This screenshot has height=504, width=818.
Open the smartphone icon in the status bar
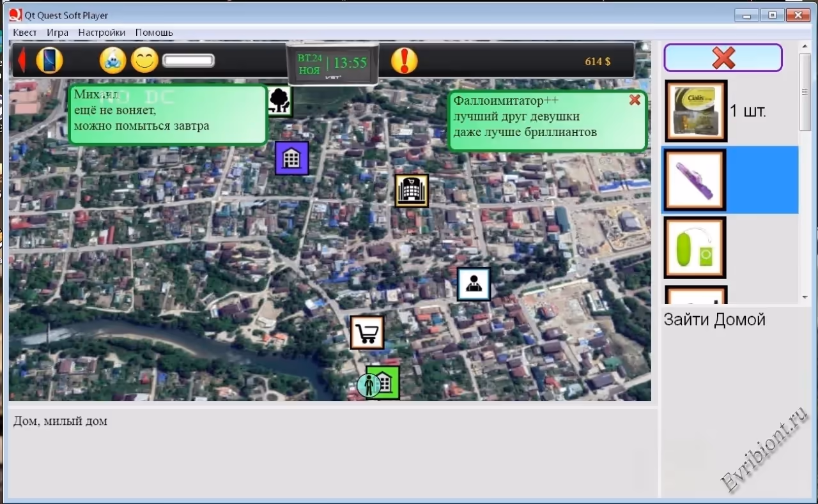click(49, 60)
